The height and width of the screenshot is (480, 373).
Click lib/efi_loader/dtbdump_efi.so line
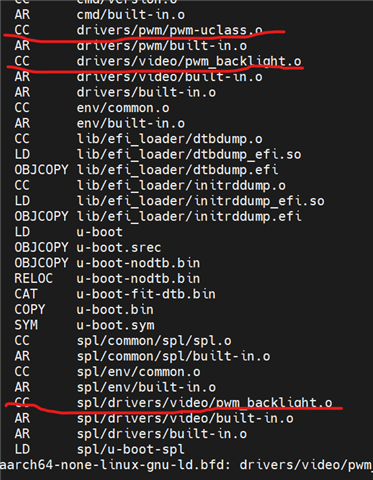click(x=158, y=155)
